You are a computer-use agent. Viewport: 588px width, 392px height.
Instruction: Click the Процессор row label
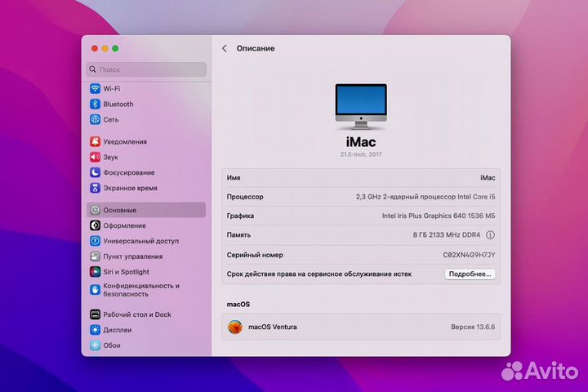(x=245, y=197)
